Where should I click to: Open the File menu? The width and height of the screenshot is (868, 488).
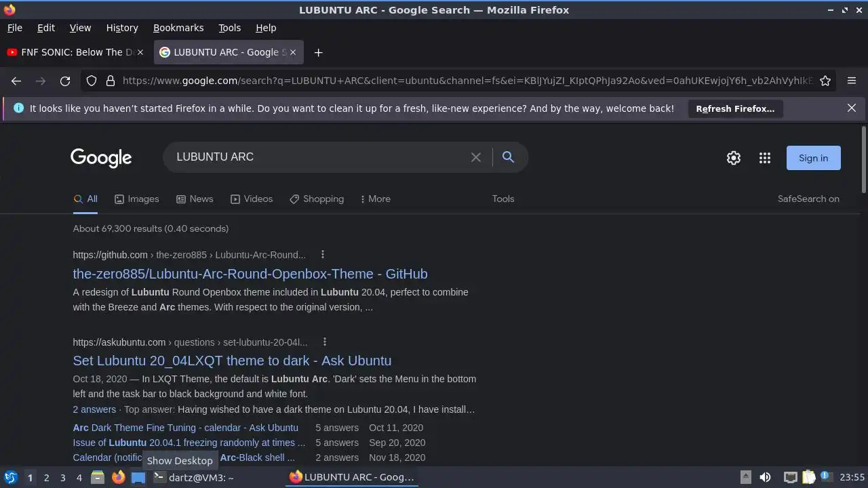pos(14,28)
